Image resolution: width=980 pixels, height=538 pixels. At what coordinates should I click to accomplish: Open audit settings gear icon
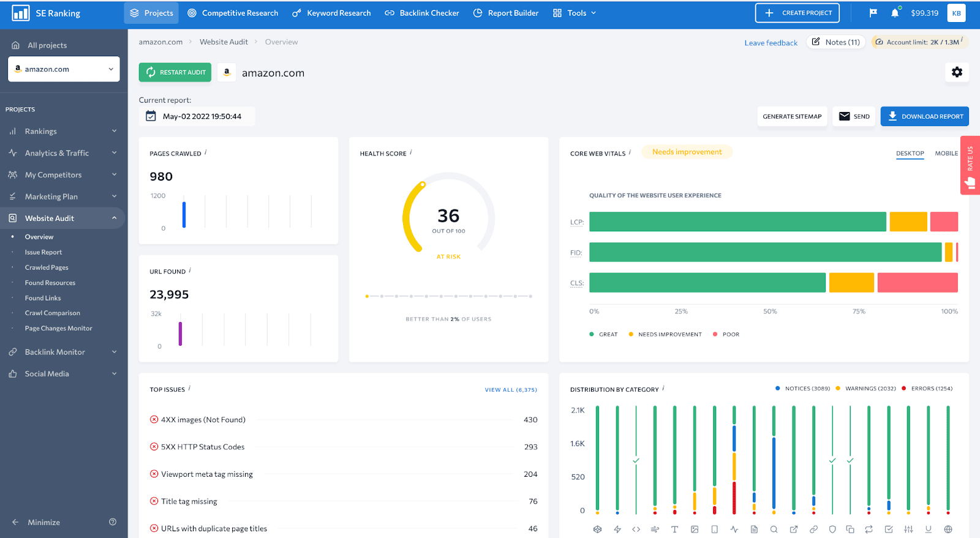coord(957,72)
